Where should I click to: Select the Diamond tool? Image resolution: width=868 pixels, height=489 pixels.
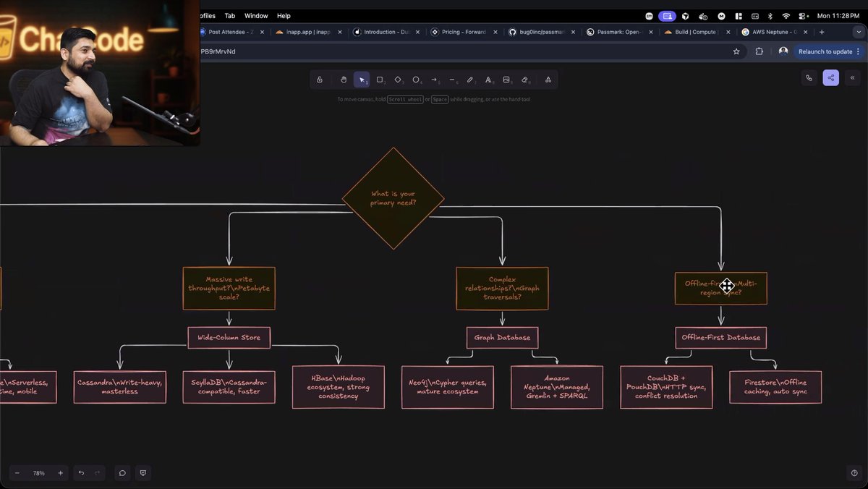[x=399, y=80]
